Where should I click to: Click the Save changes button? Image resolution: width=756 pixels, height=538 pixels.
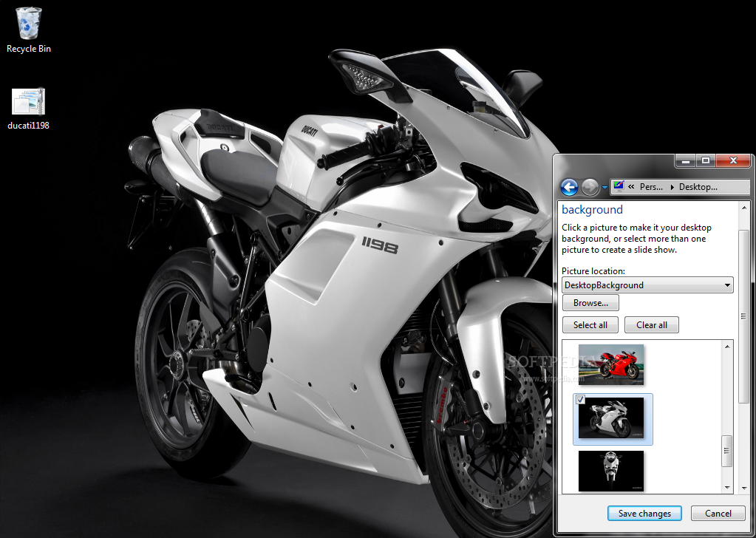[x=644, y=514]
